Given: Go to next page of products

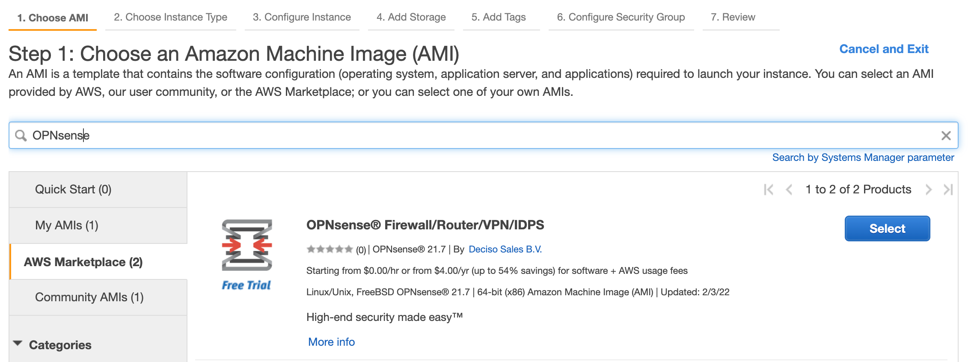Looking at the screenshot, I should pos(928,190).
